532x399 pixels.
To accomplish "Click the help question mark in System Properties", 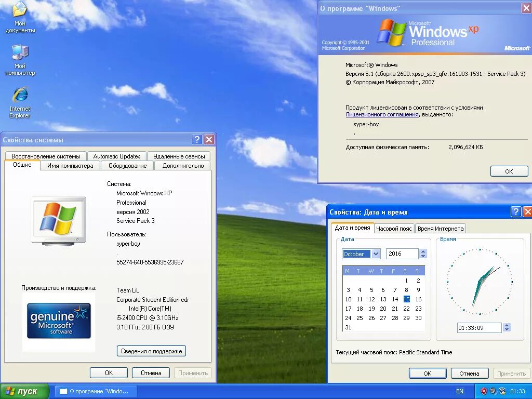I will tap(197, 139).
